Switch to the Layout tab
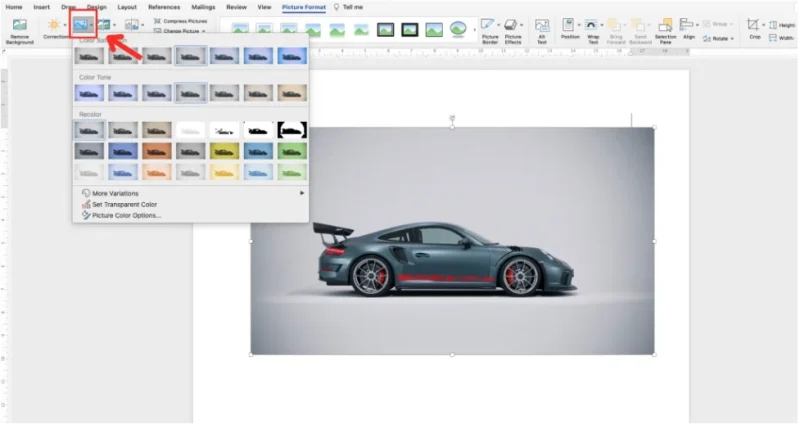This screenshot has width=800, height=424. coord(126,6)
